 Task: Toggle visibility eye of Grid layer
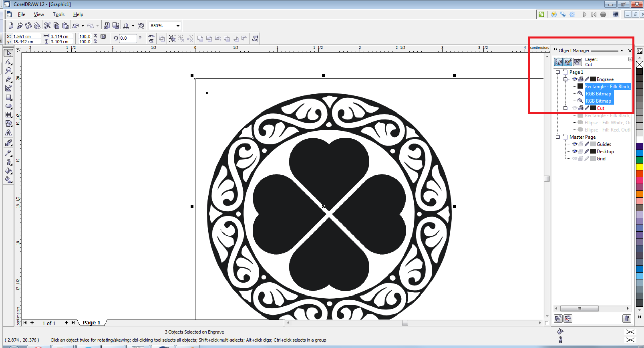[575, 158]
